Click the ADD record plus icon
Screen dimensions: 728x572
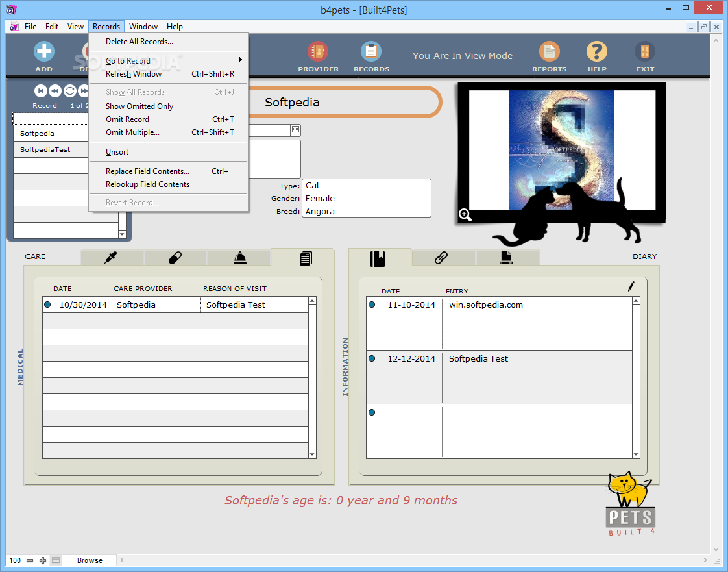(x=44, y=51)
